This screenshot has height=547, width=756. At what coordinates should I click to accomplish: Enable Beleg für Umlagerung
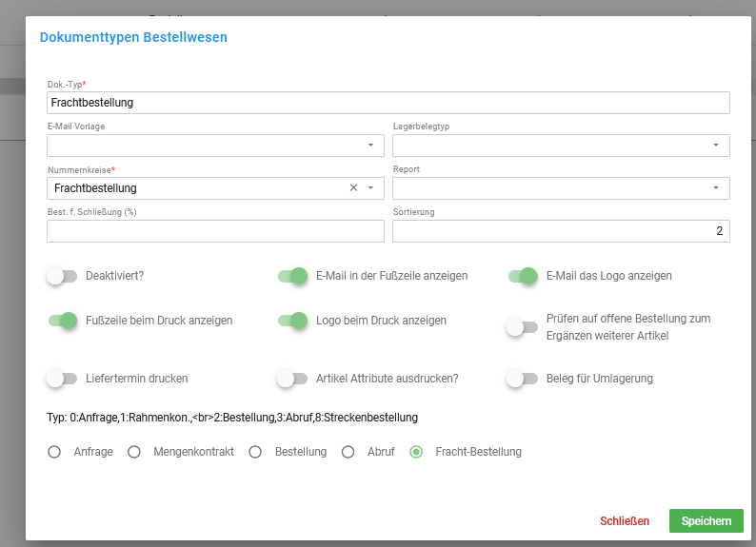(x=522, y=379)
